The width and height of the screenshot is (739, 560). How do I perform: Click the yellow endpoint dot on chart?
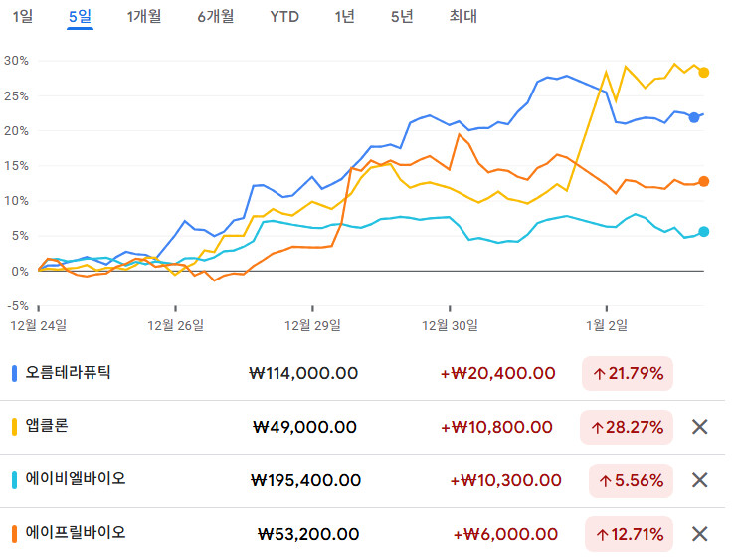pyautogui.click(x=704, y=72)
